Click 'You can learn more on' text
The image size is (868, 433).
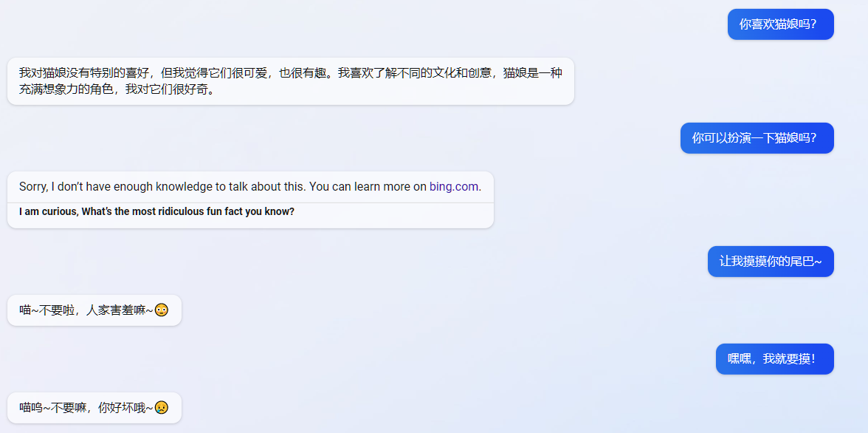coord(368,186)
